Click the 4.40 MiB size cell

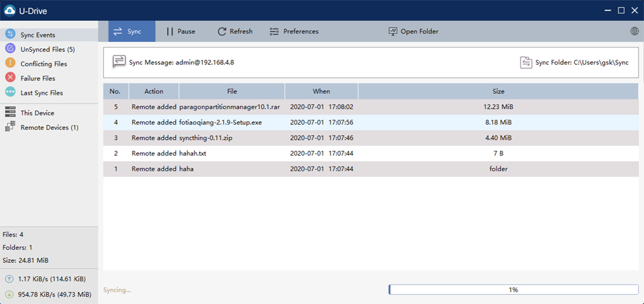[499, 138]
